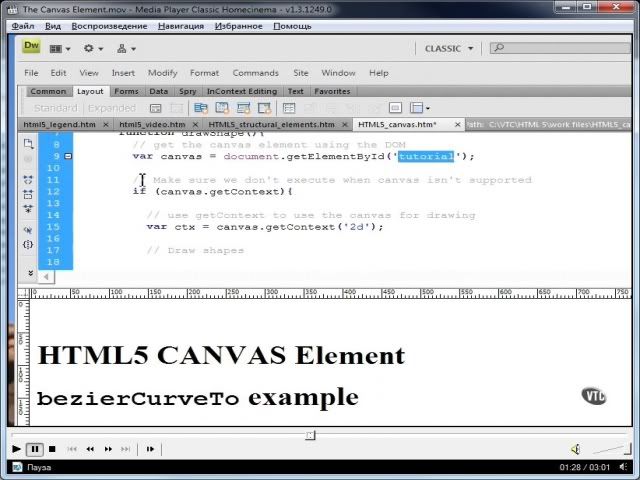
Task: Open the Format menu
Action: click(x=204, y=73)
